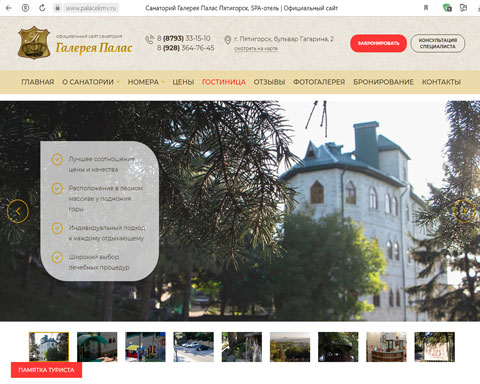Show next slide with right arrow

[464, 211]
